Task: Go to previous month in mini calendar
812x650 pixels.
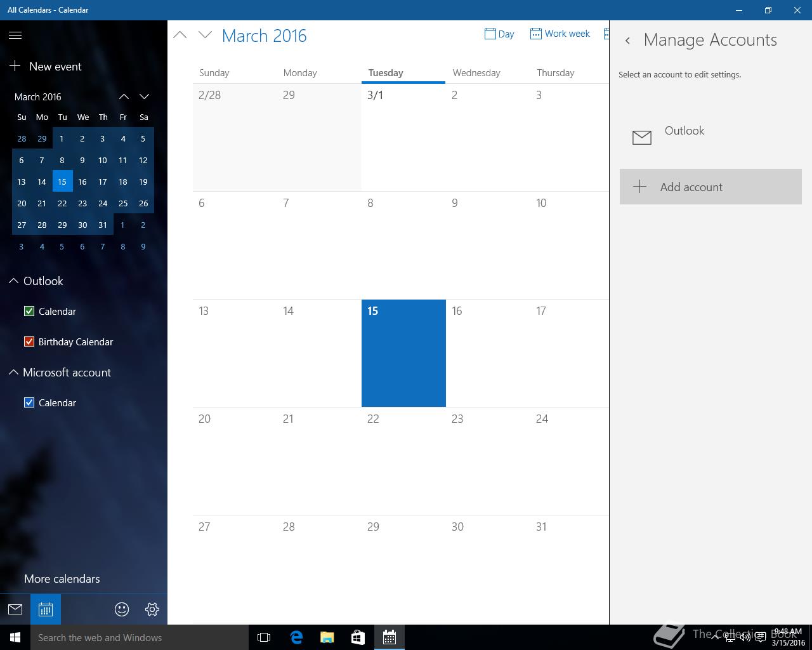Action: (124, 96)
